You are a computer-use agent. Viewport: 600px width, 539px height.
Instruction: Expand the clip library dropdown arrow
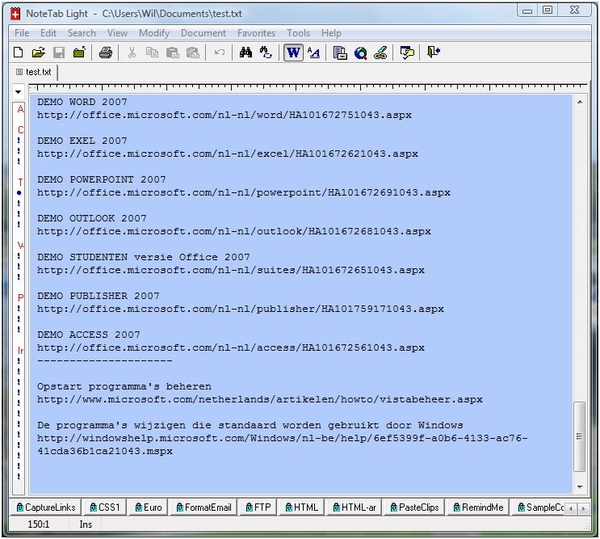pos(18,92)
